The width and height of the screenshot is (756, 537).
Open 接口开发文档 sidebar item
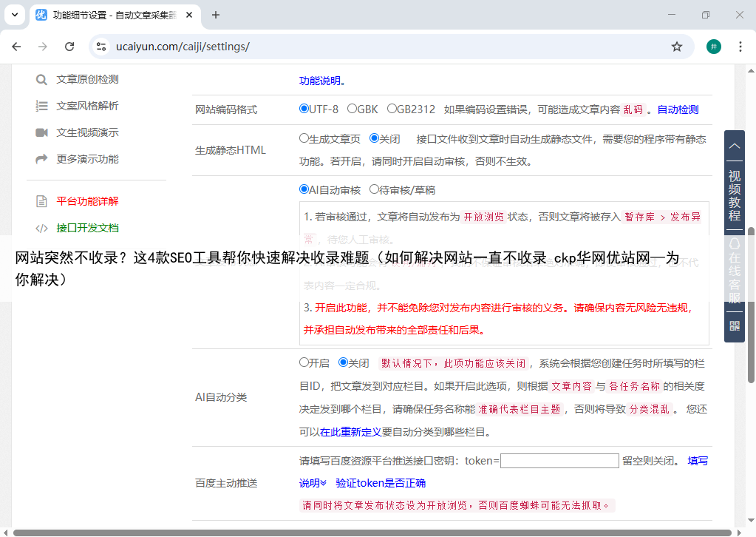pyautogui.click(x=87, y=228)
